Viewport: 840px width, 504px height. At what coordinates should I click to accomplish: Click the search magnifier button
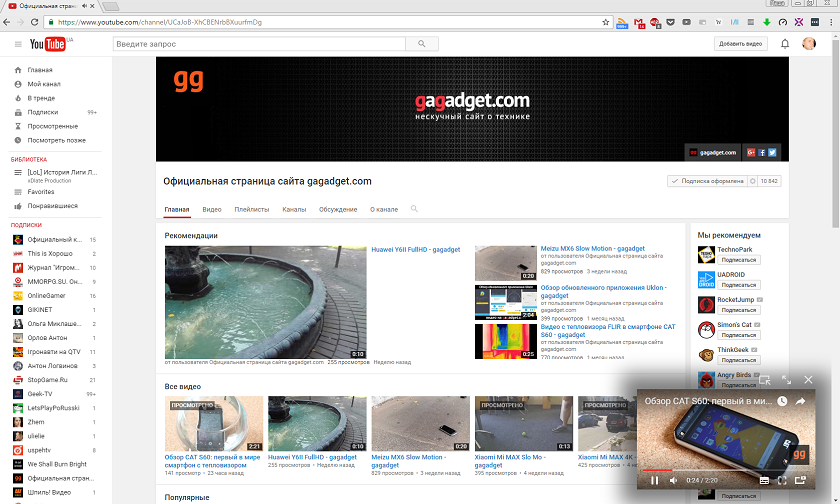point(422,44)
